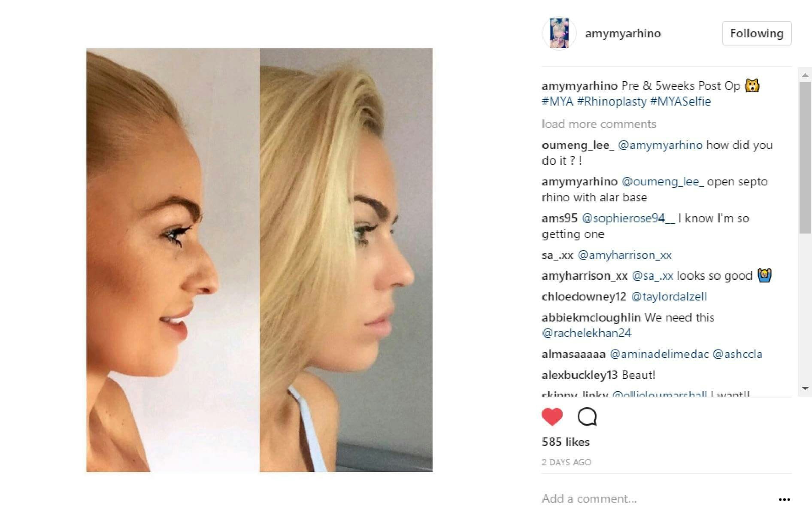Open the #MYA hashtag
The width and height of the screenshot is (812, 522).
pos(557,101)
